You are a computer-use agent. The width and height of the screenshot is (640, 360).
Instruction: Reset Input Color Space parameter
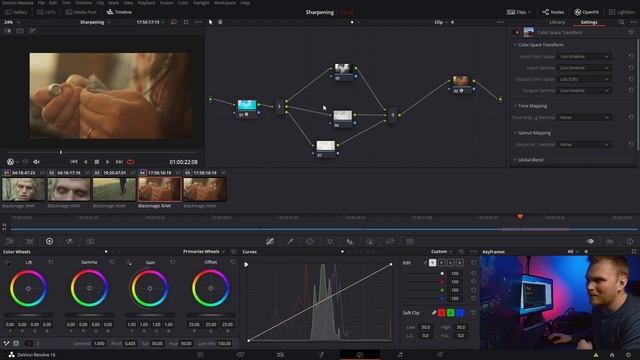point(631,57)
